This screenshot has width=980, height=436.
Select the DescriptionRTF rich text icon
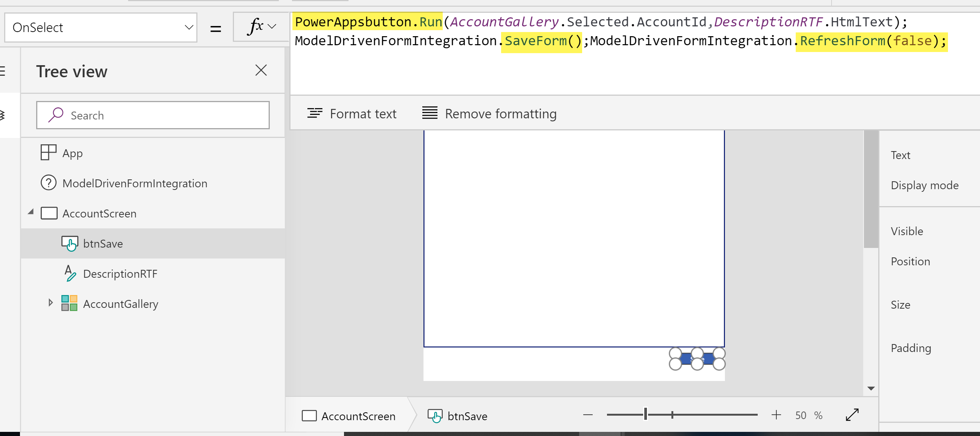(x=70, y=274)
